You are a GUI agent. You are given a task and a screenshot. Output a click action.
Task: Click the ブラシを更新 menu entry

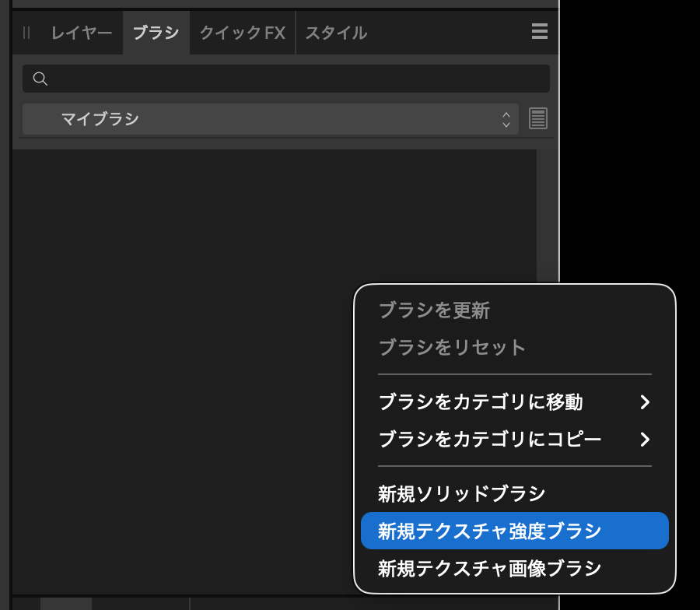pyautogui.click(x=435, y=310)
